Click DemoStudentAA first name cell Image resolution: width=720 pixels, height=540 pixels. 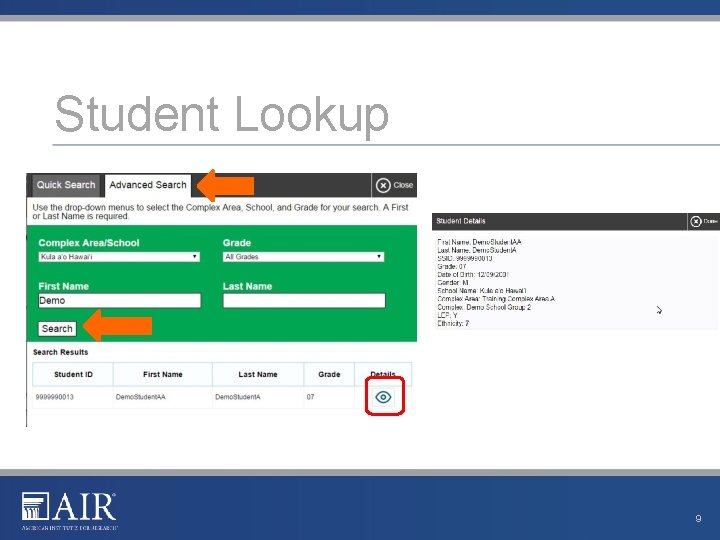point(163,397)
